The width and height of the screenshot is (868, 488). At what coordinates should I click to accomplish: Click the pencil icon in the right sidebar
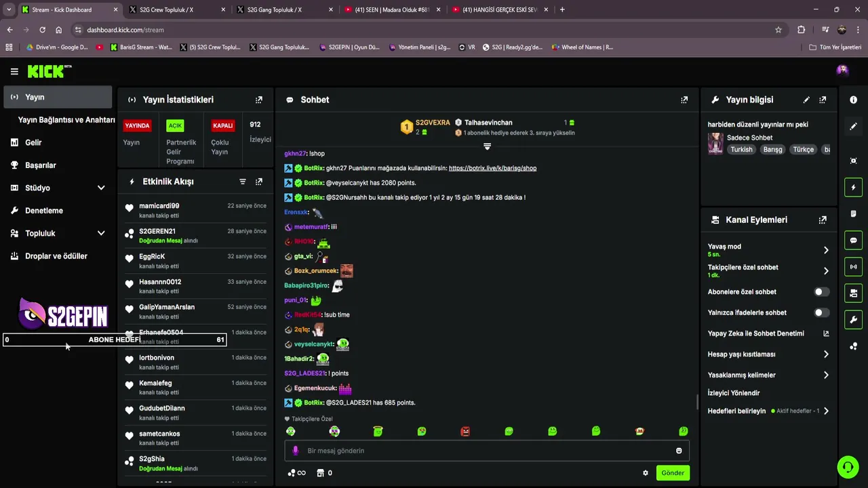tap(853, 126)
